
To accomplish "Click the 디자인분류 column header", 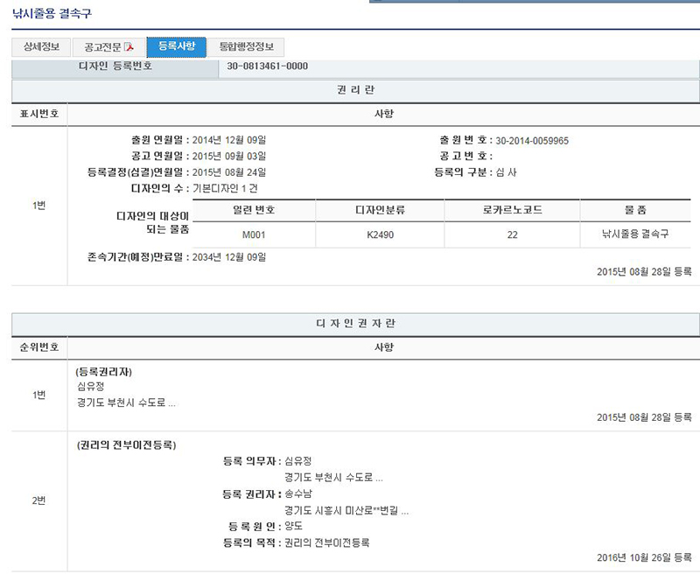I will [381, 210].
